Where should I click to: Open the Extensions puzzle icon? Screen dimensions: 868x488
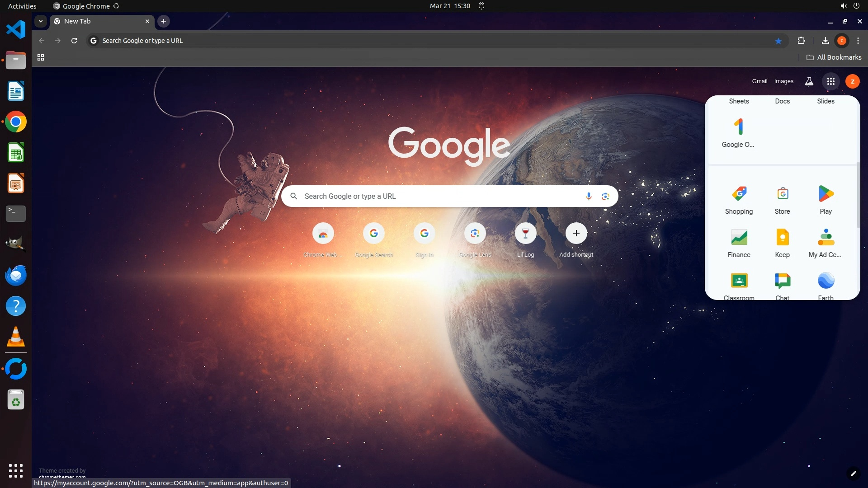point(801,41)
